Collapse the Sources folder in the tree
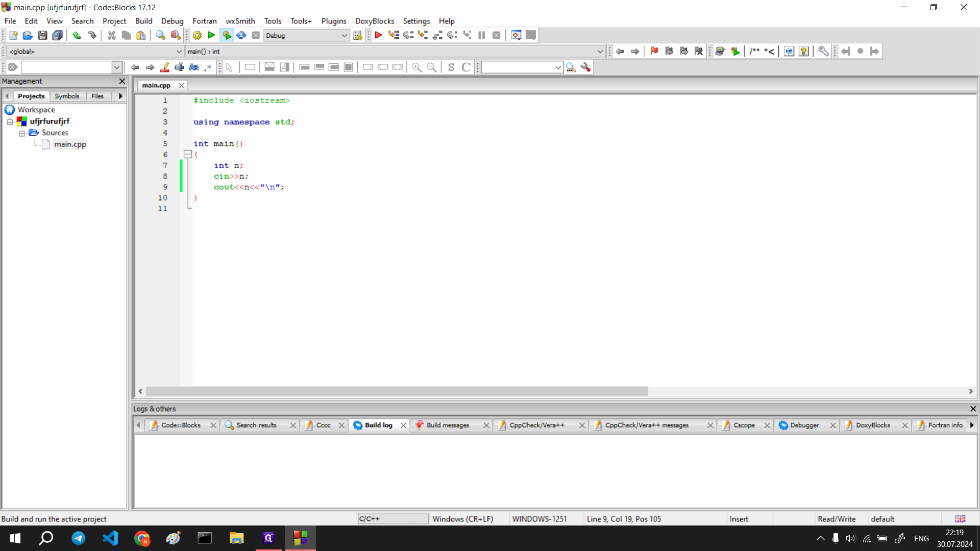 tap(22, 133)
